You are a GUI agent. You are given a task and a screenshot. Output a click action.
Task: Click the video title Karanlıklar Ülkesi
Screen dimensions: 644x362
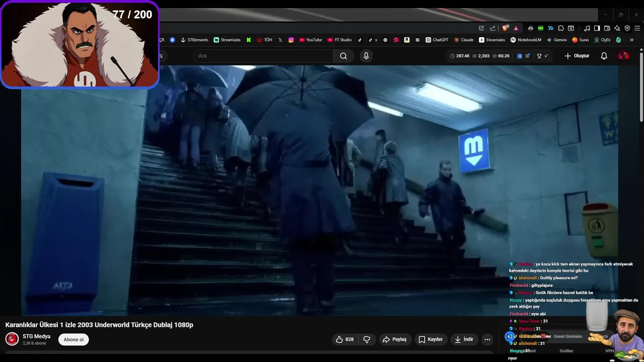[x=99, y=325]
